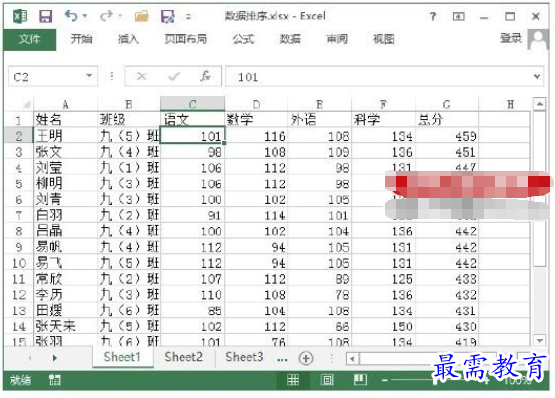This screenshot has height=398, width=555.
Task: Click the user account avatar
Action: click(x=538, y=39)
